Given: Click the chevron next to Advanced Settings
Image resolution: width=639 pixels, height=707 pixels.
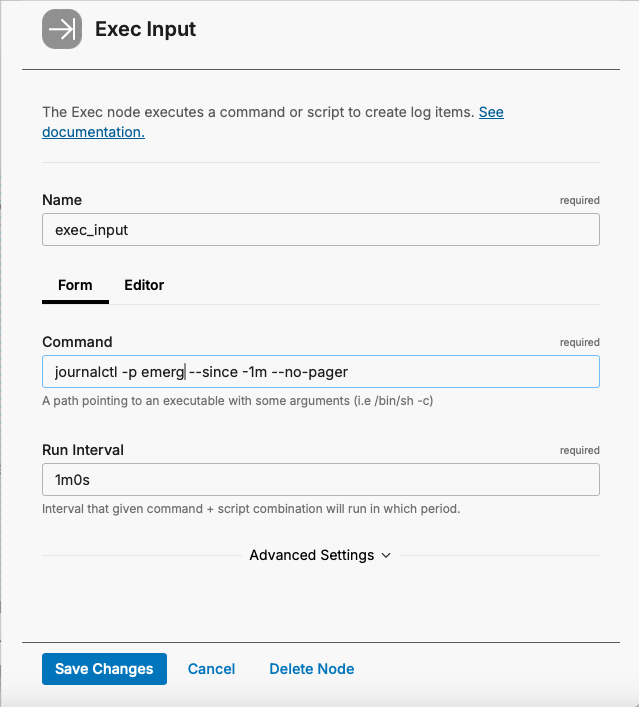Looking at the screenshot, I should click(386, 555).
